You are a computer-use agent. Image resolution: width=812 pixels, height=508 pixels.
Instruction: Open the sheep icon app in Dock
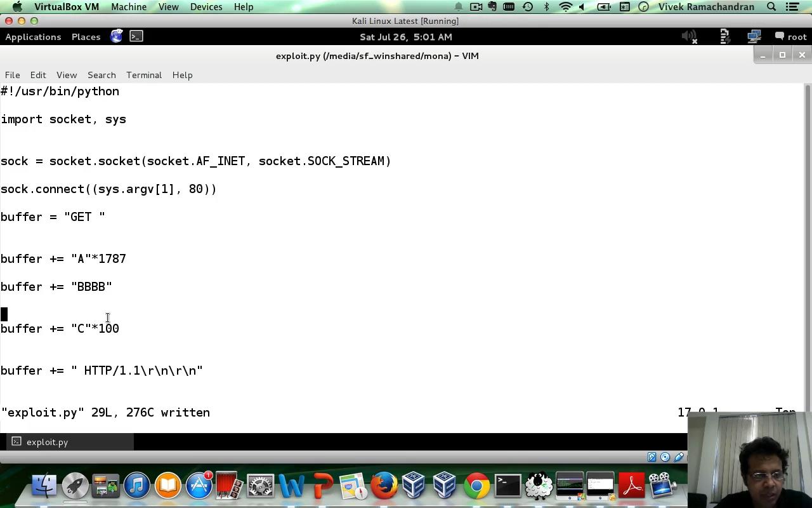tap(539, 486)
